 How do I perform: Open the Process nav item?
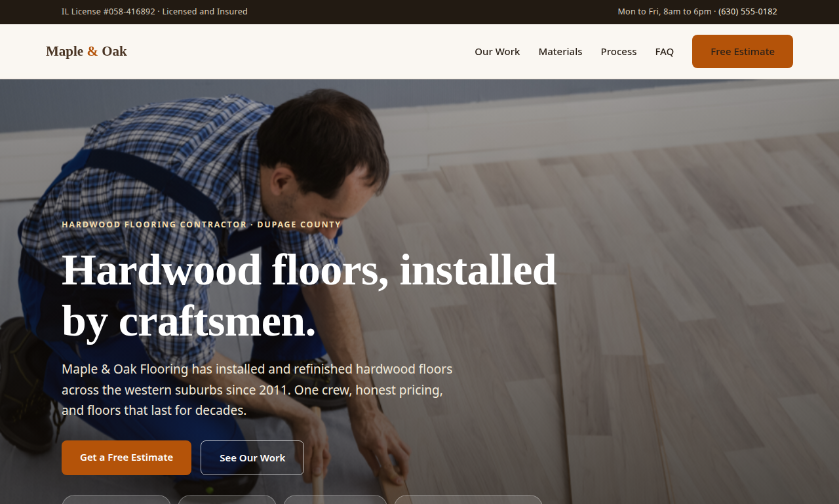(x=619, y=52)
